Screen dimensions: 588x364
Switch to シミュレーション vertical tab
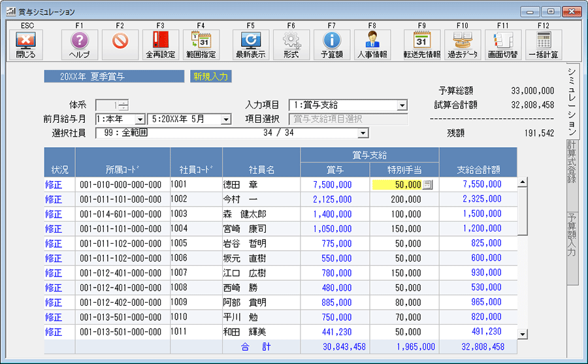coord(572,102)
